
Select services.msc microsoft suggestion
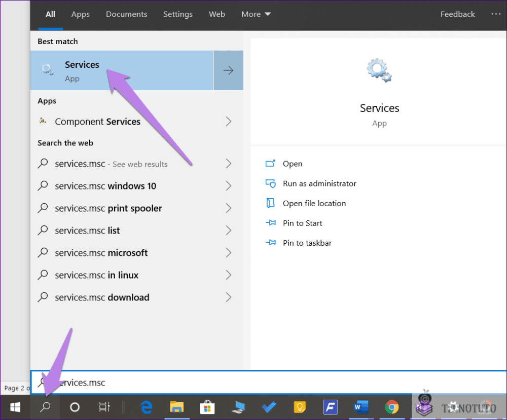(137, 253)
